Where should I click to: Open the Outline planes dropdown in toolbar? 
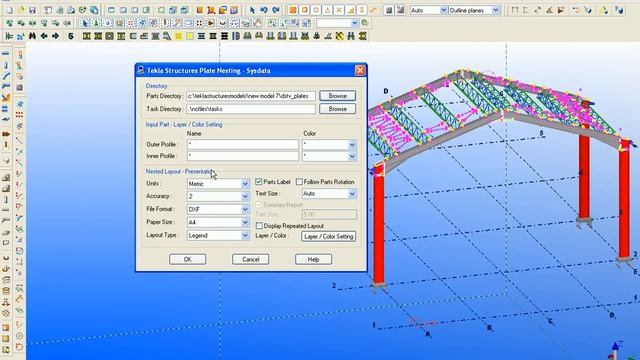(x=496, y=10)
